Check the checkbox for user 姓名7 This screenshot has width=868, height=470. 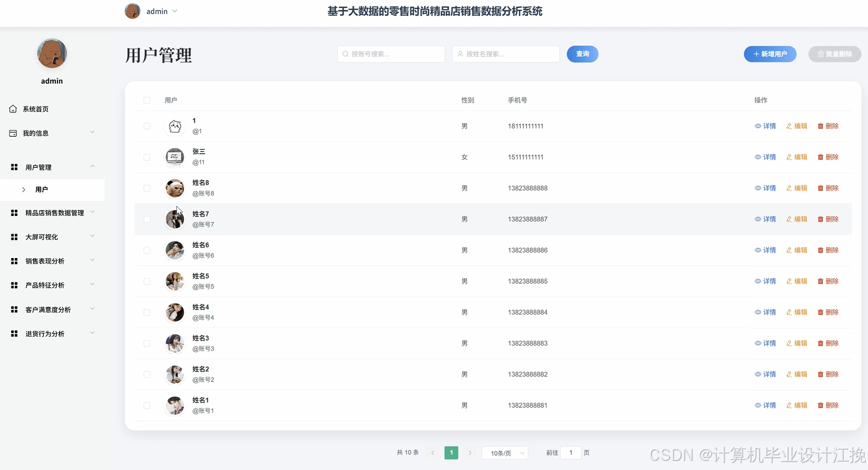[147, 219]
